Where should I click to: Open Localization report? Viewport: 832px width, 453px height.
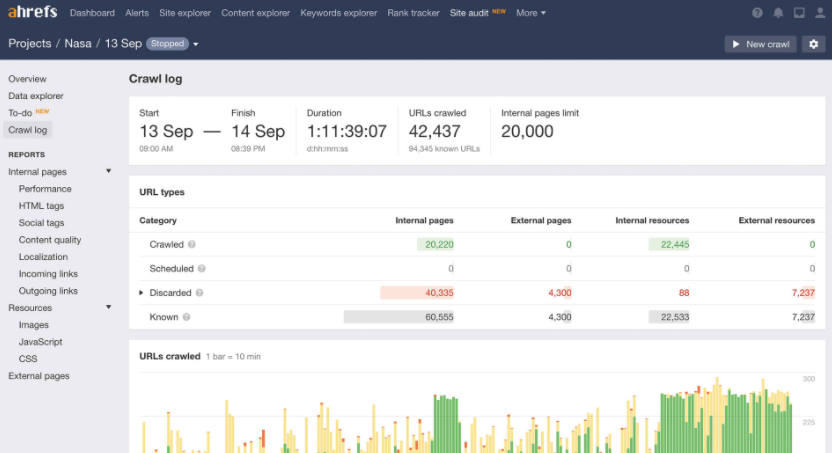[x=43, y=257]
